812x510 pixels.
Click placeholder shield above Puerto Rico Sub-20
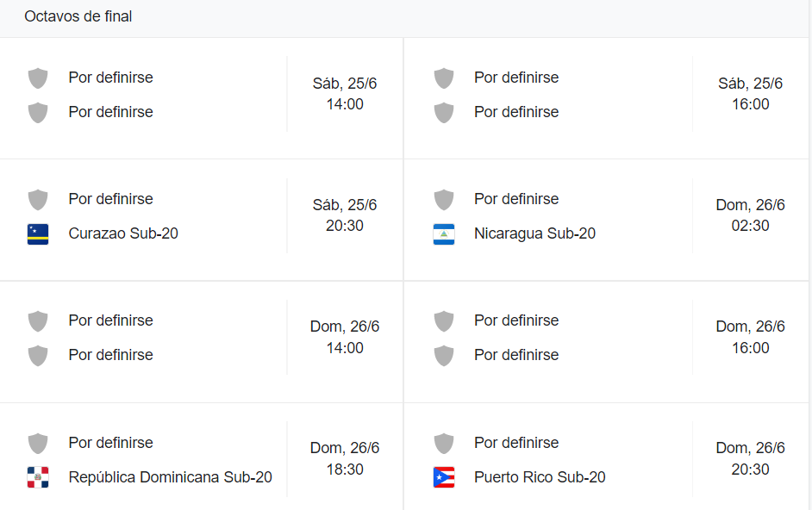pyautogui.click(x=444, y=444)
